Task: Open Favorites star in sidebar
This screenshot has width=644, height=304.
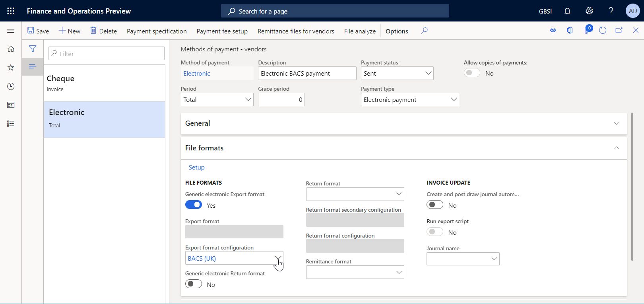Action: coord(11,68)
